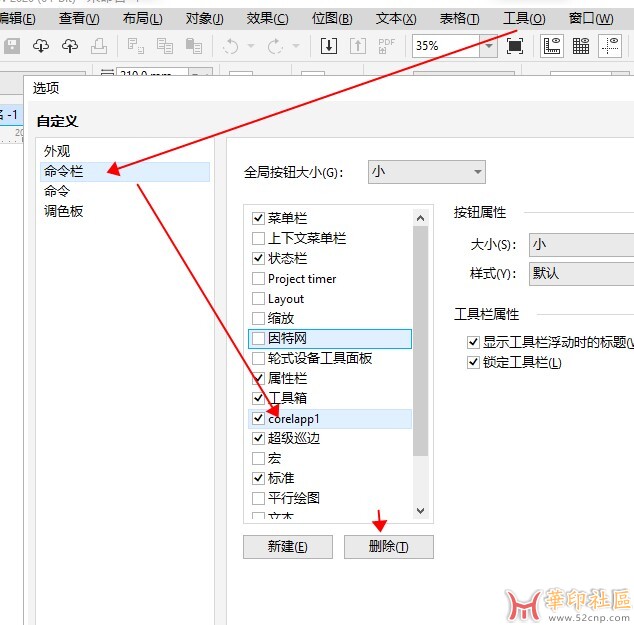The width and height of the screenshot is (634, 625).
Task: Click the cloud download icon
Action: pos(41,46)
